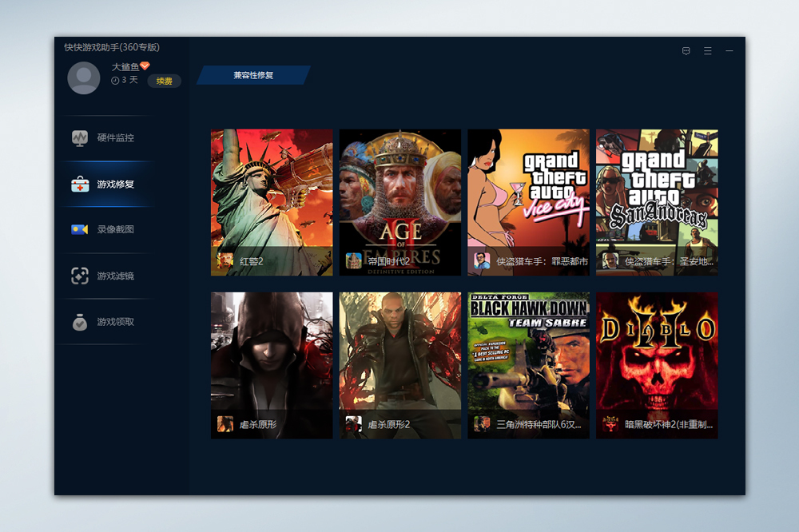Click the 3 天 remaining time indicator
The width and height of the screenshot is (799, 532).
click(x=125, y=80)
